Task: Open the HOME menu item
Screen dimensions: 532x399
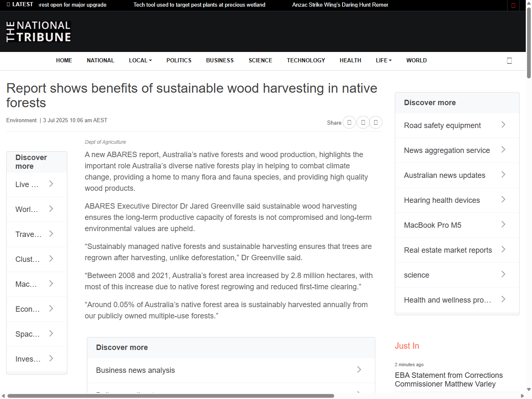Action: 64,60
